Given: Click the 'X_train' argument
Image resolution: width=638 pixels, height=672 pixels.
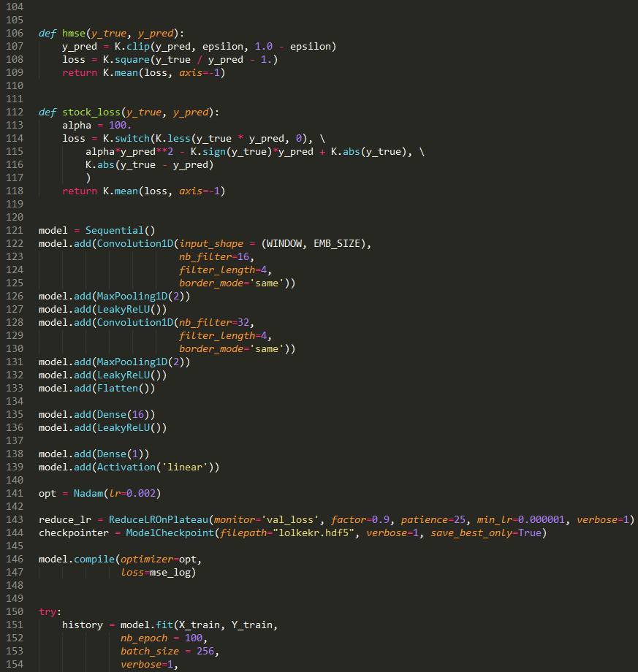Looking at the screenshot, I should (200, 625).
